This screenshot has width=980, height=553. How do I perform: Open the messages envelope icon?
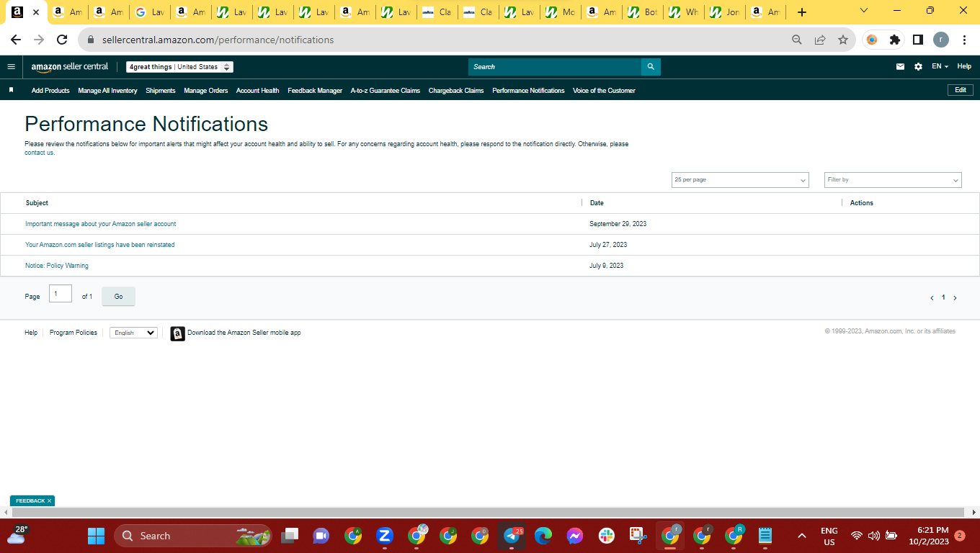(900, 67)
